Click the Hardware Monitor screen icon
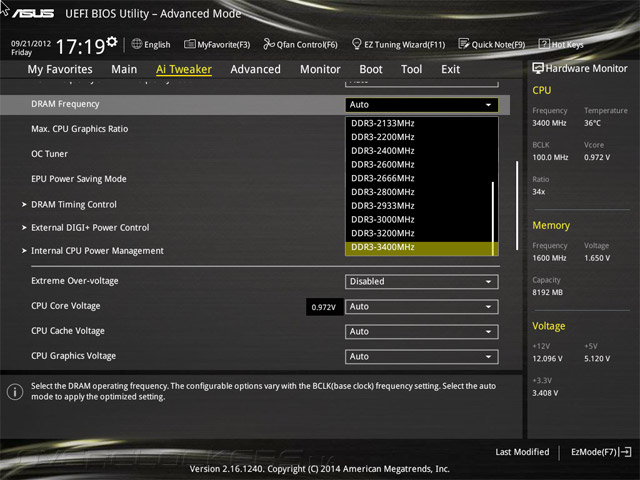This screenshot has width=640, height=480. [x=538, y=68]
